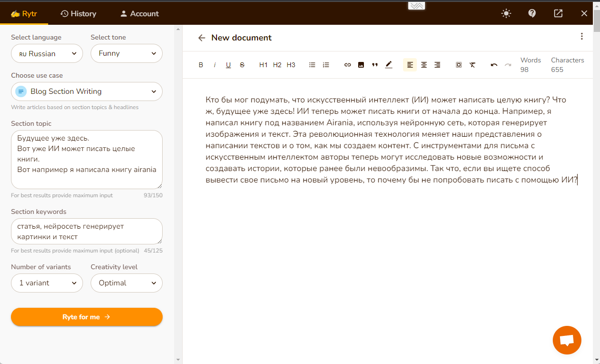Insert a blockquote
This screenshot has height=364, width=600.
(x=375, y=65)
